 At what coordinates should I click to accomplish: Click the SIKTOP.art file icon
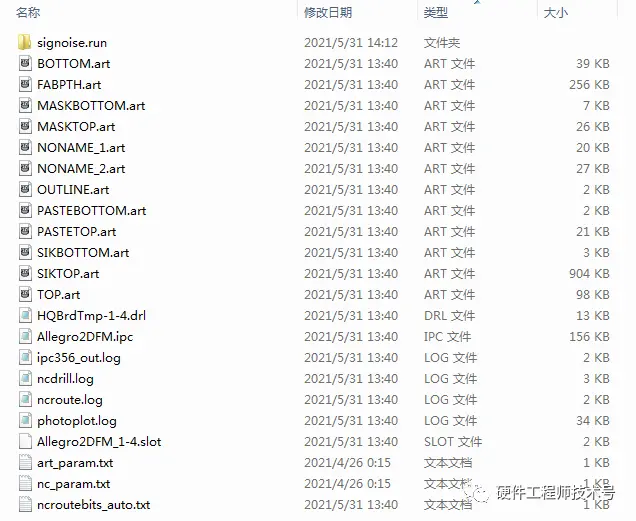[x=25, y=273]
